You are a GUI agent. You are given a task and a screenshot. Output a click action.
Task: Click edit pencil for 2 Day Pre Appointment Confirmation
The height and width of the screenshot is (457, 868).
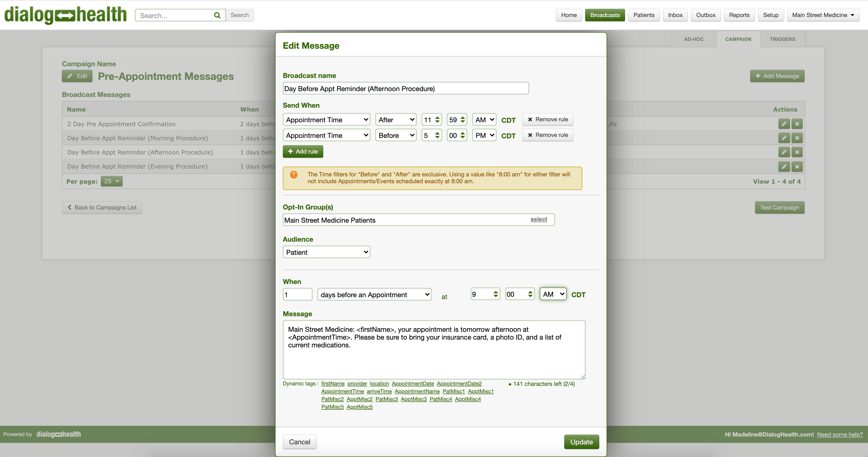pos(784,124)
